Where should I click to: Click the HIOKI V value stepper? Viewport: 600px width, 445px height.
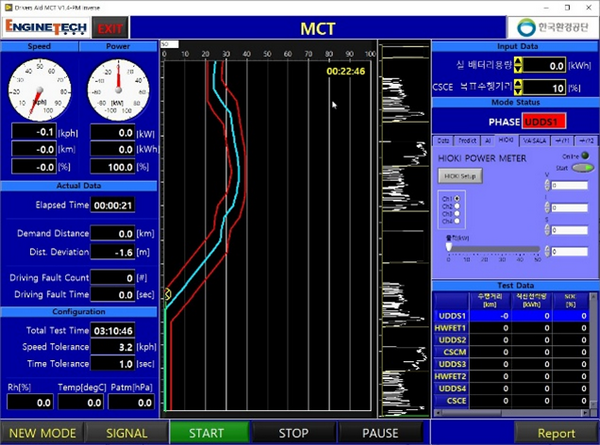pos(547,185)
